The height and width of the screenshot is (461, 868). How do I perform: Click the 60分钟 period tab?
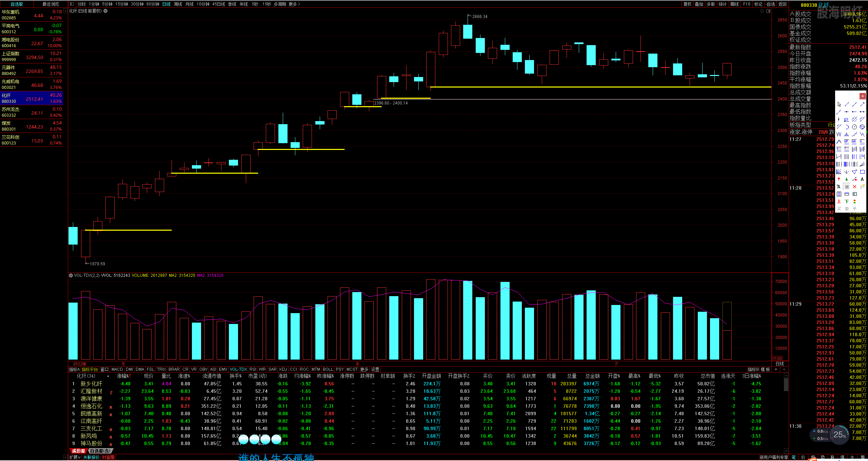153,4
